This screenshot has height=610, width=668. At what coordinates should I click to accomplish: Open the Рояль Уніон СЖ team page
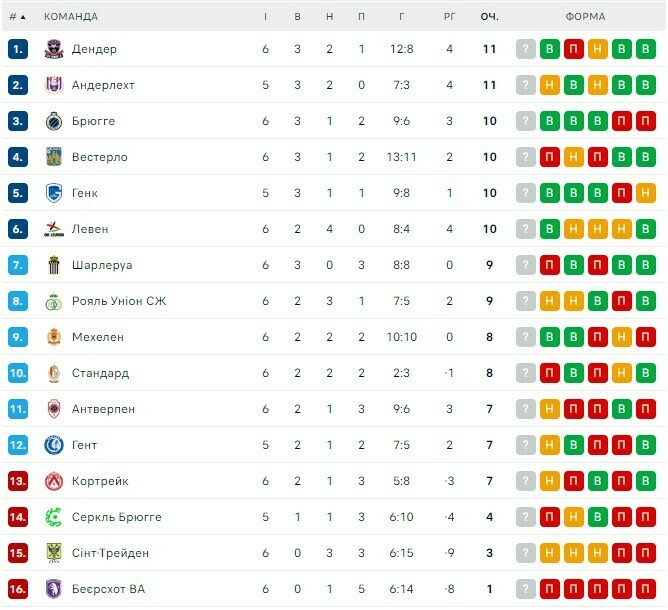pos(119,301)
